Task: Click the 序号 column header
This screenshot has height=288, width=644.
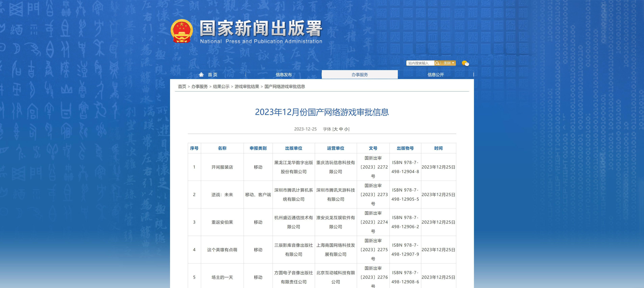Action: 194,148
